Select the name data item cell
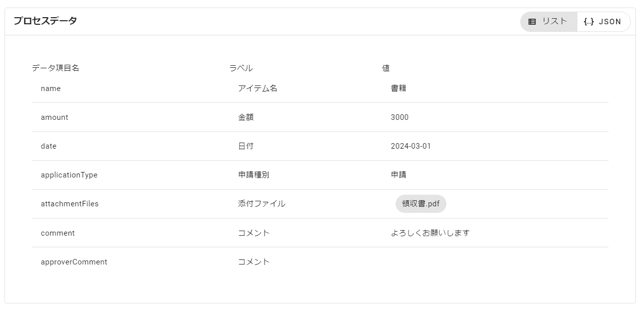Image resolution: width=644 pixels, height=310 pixels. click(x=51, y=88)
